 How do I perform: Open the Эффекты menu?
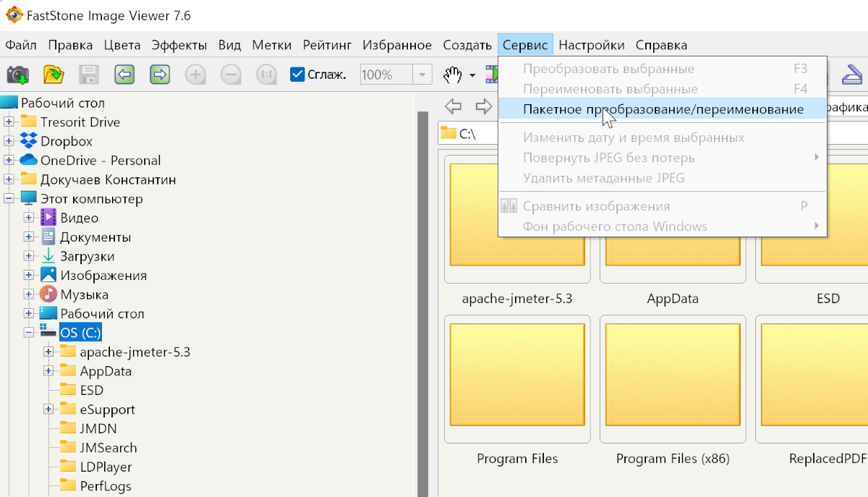point(179,45)
